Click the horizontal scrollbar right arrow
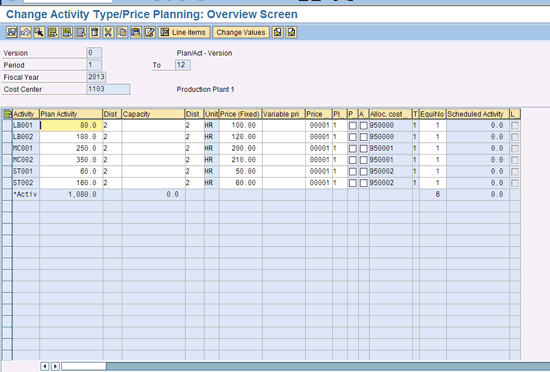This screenshot has height=372, width=550. point(55,366)
